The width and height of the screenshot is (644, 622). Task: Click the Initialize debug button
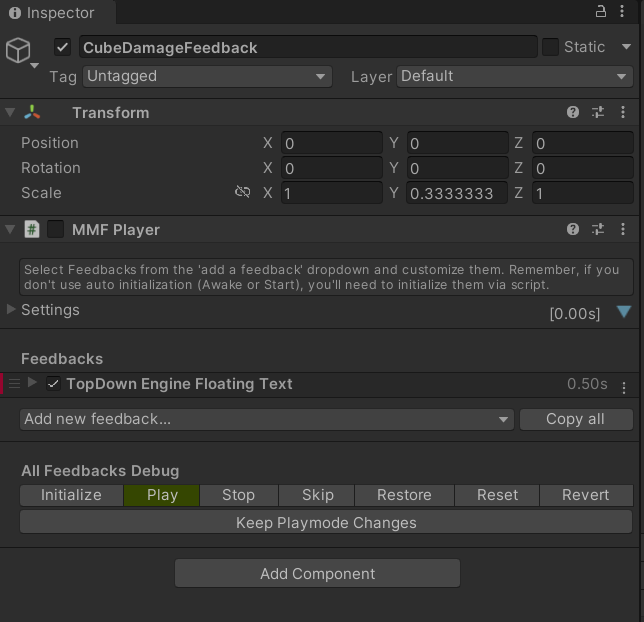pyautogui.click(x=71, y=495)
